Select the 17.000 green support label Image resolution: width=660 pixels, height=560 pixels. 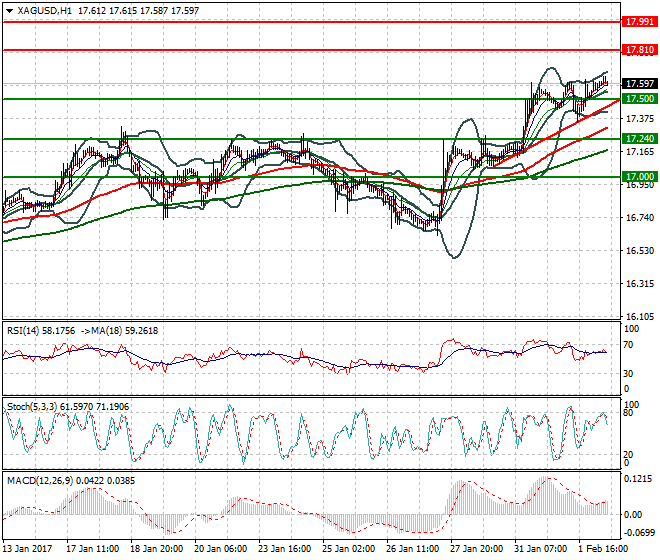click(x=639, y=177)
